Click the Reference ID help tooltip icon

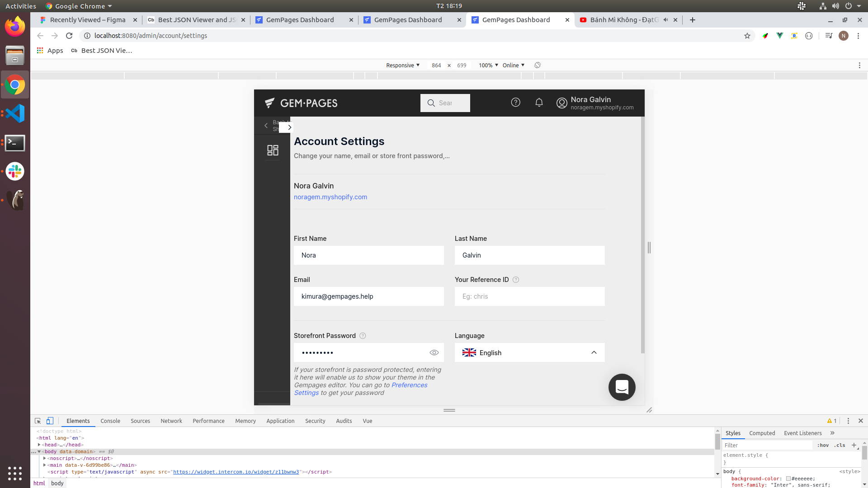tap(516, 280)
